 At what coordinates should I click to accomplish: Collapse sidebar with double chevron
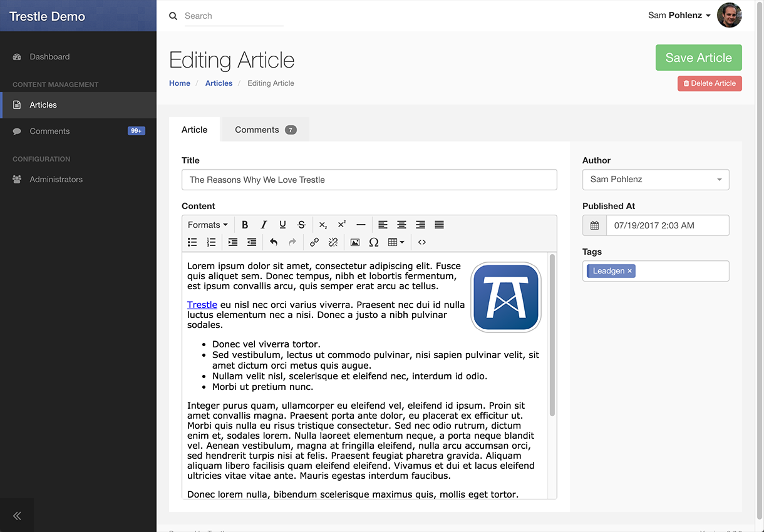tap(17, 516)
